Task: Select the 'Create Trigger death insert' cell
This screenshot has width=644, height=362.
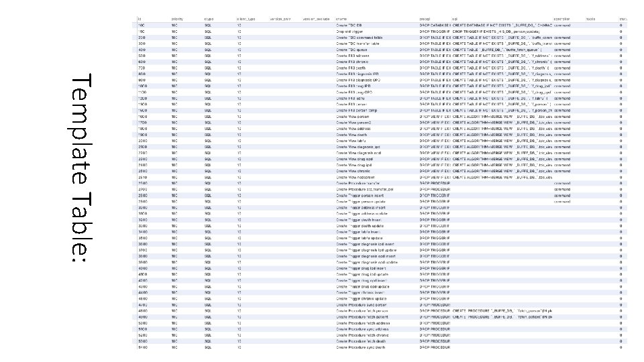Action: point(359,220)
